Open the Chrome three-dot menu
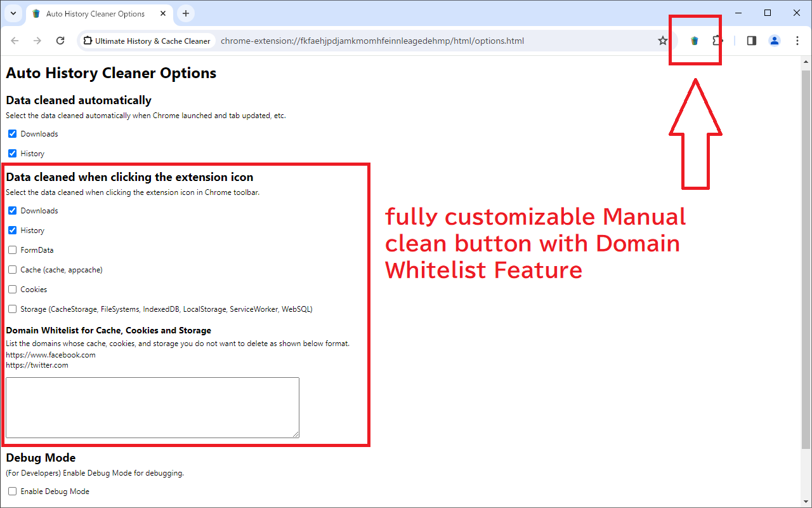The image size is (812, 508). 797,41
